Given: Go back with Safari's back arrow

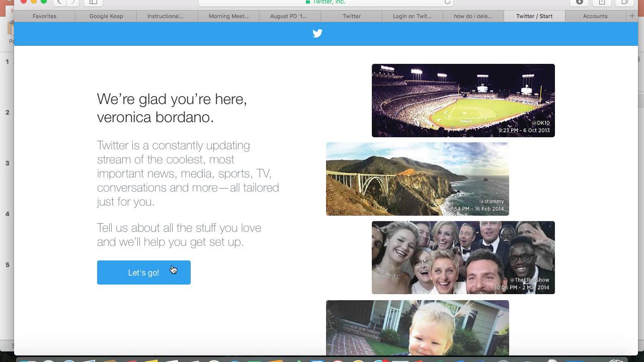Looking at the screenshot, I should (59, 2).
